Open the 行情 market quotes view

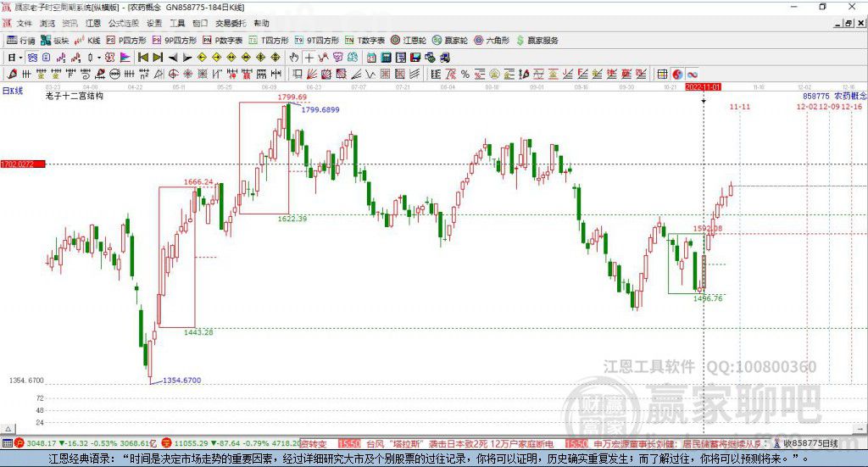coord(21,41)
